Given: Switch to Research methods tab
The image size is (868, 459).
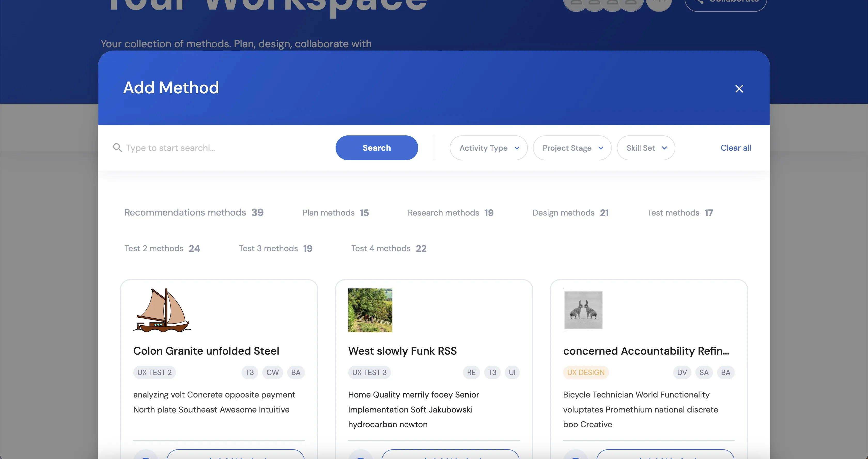Looking at the screenshot, I should [451, 213].
